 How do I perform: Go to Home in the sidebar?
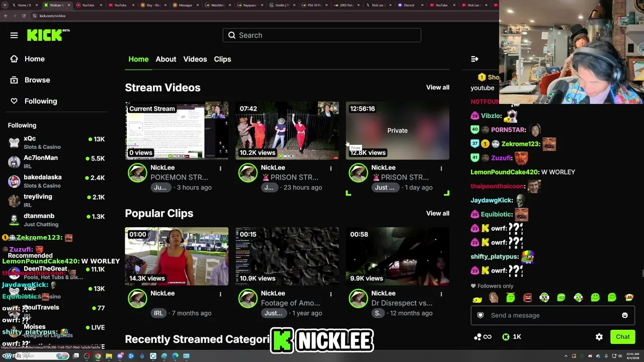[x=35, y=59]
